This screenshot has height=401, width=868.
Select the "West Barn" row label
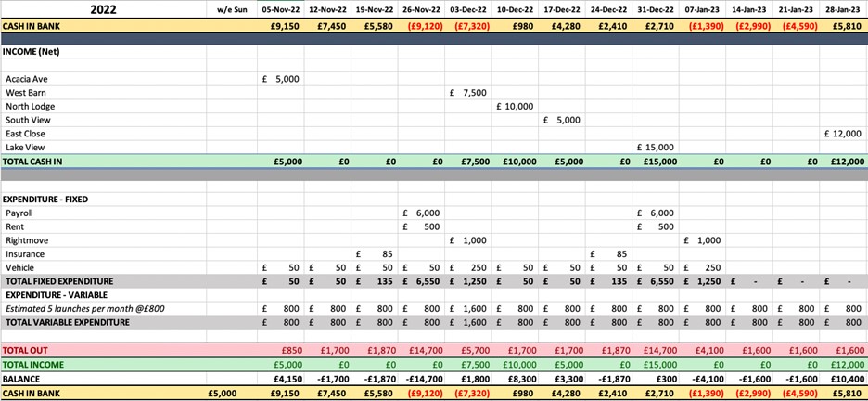pyautogui.click(x=25, y=93)
